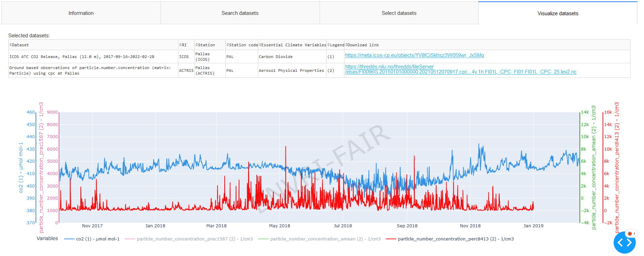This screenshot has height=256, width=644.
Task: Toggle co2 trace in chart legend
Action: 98,239
